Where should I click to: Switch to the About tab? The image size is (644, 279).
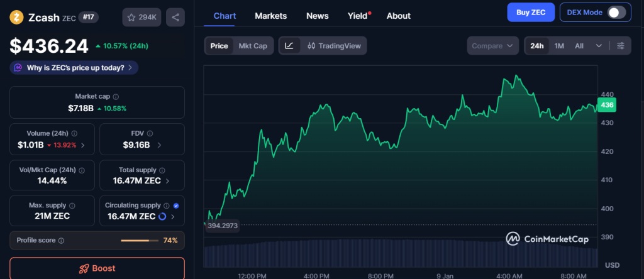click(398, 16)
